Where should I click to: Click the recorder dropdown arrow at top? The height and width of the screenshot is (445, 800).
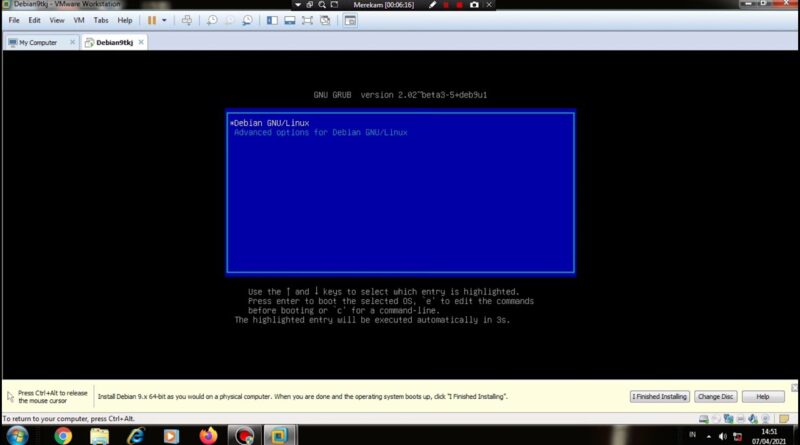coord(297,5)
